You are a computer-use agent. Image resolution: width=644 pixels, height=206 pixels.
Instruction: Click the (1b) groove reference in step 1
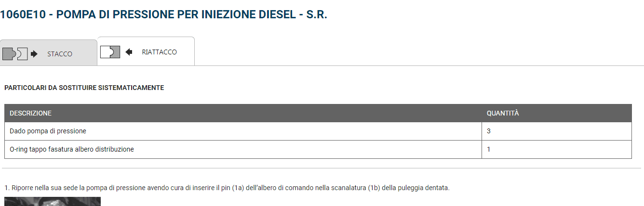click(x=372, y=188)
